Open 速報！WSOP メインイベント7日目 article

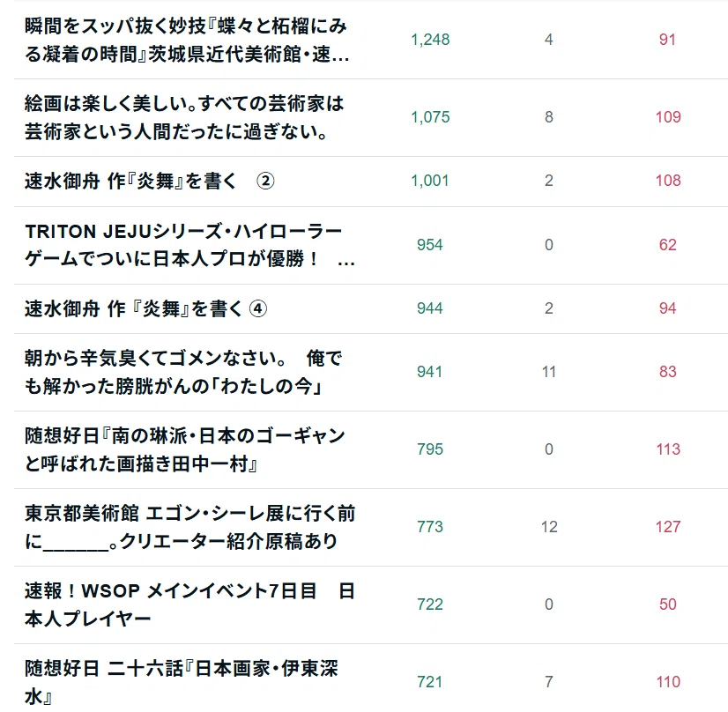(x=189, y=604)
